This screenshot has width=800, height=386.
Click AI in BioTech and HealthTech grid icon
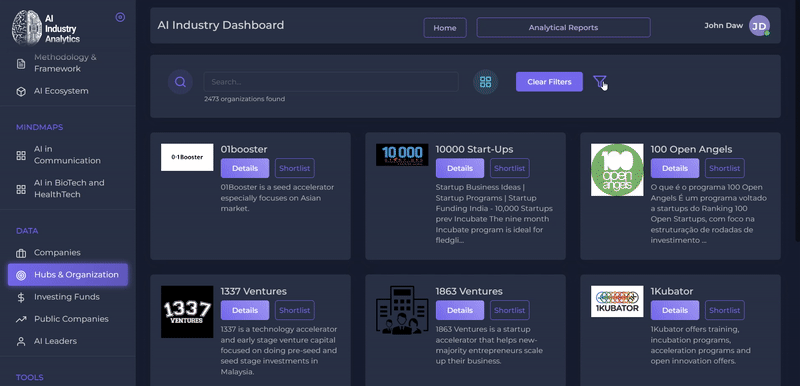21,189
